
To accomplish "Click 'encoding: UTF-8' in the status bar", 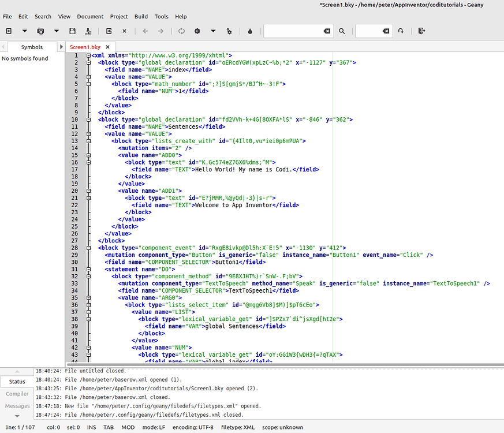I will click(x=193, y=427).
